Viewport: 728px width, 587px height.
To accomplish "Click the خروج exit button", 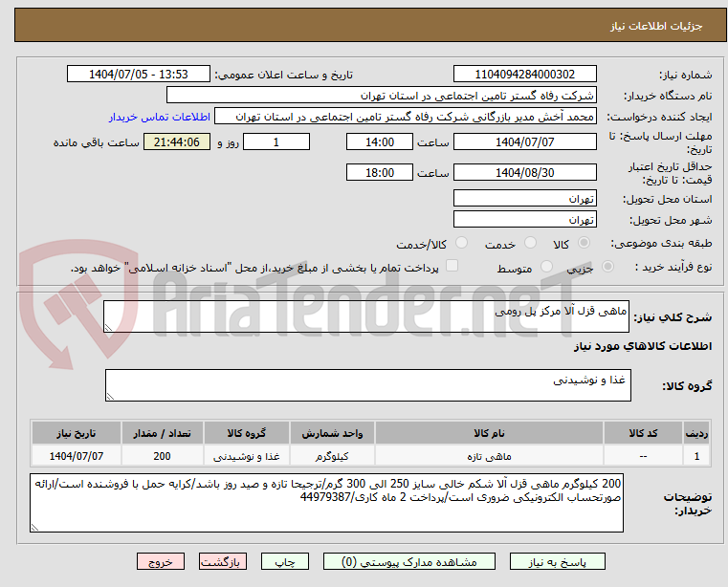I will 160,561.
